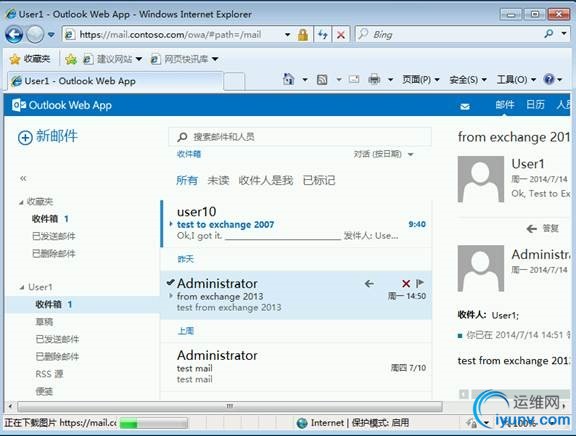Click the envelope notification icon in header
Viewport: 576px width, 436px height.
pyautogui.click(x=465, y=107)
